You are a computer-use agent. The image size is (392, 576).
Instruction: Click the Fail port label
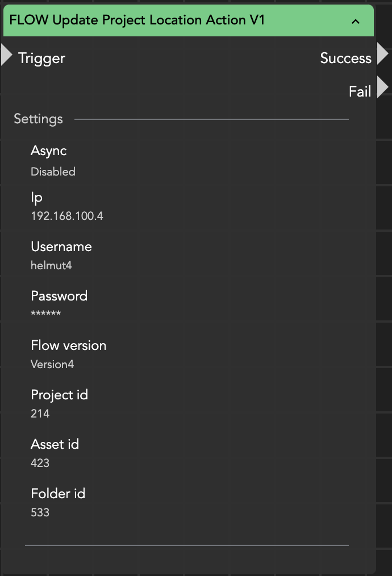[360, 91]
